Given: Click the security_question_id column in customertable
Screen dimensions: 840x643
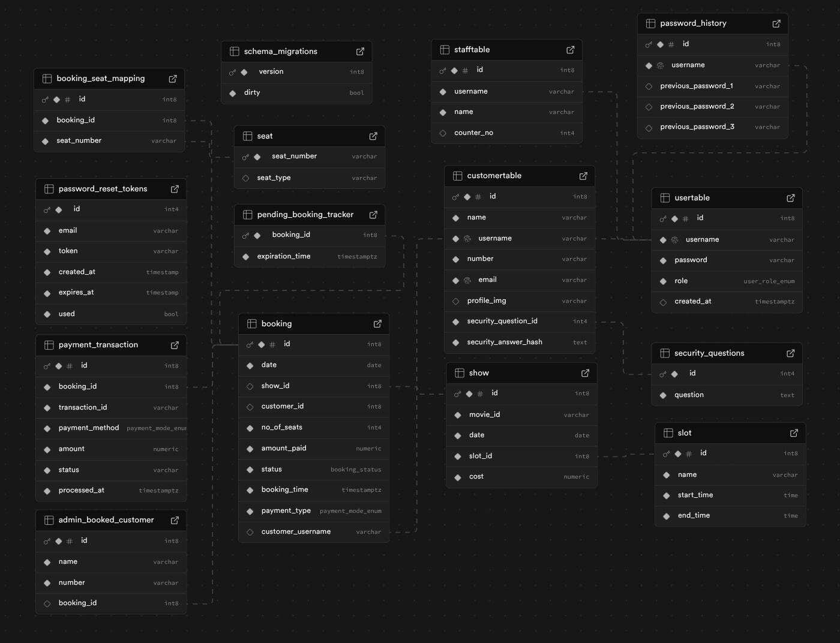Looking at the screenshot, I should click(x=520, y=321).
